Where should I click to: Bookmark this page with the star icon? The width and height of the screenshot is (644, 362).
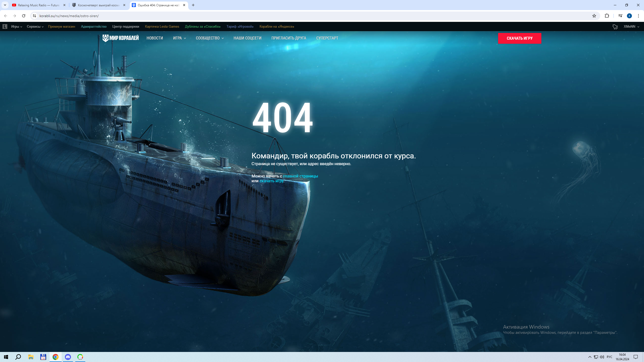click(x=594, y=16)
